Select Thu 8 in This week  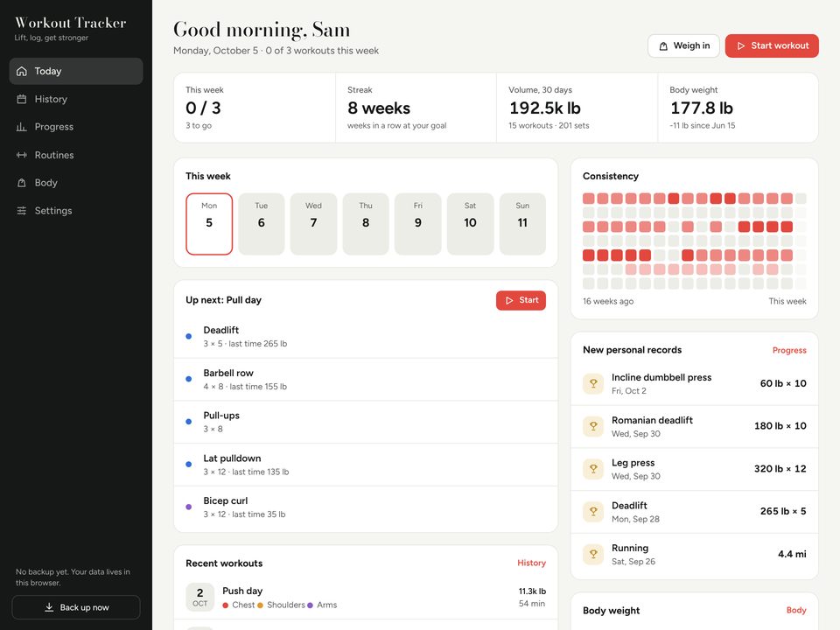(x=366, y=224)
